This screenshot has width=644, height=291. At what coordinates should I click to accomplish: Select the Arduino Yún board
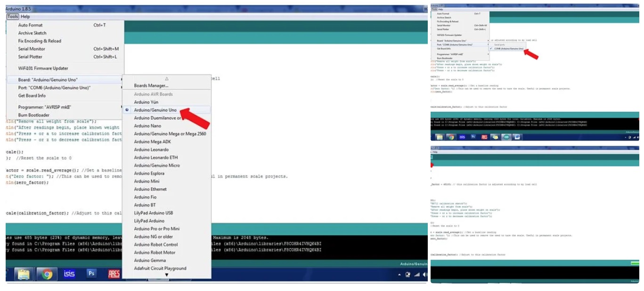167,102
